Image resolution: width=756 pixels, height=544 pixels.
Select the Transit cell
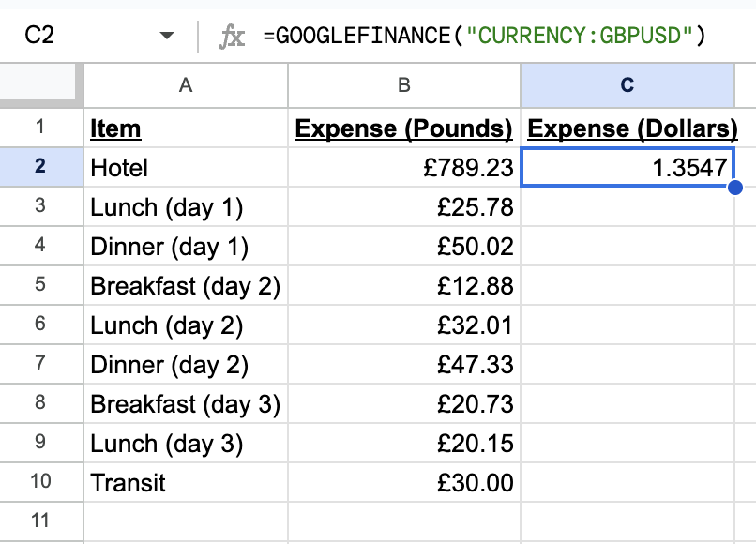tap(186, 482)
